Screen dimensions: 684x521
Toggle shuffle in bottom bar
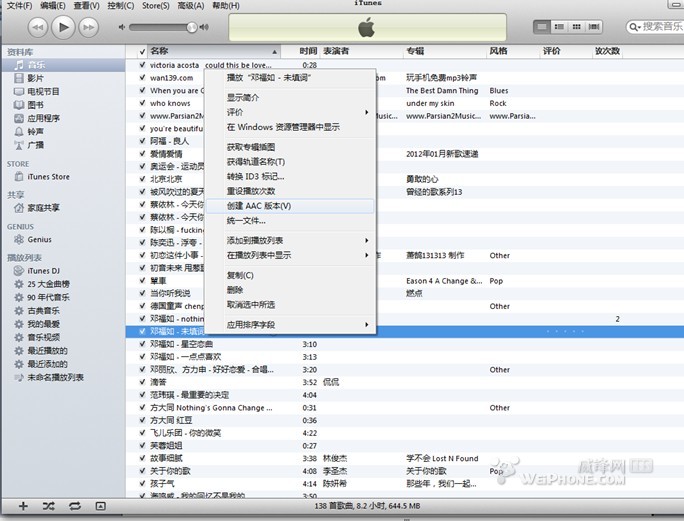48,506
